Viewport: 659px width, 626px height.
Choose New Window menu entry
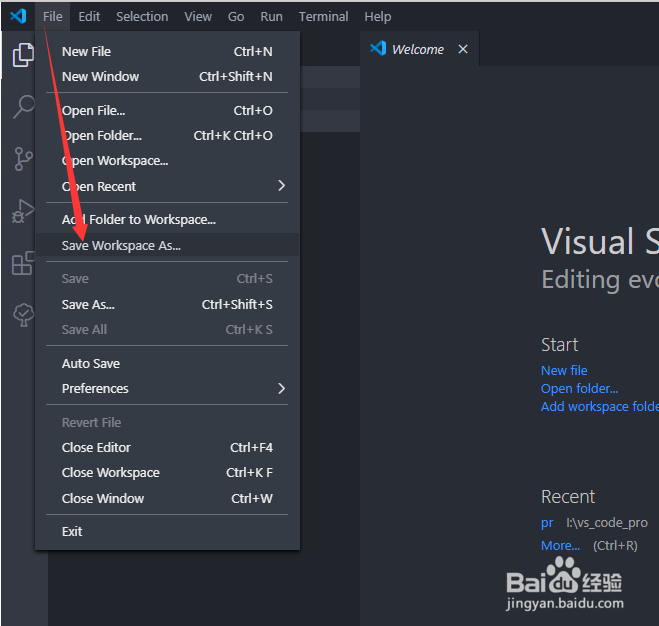coord(167,77)
